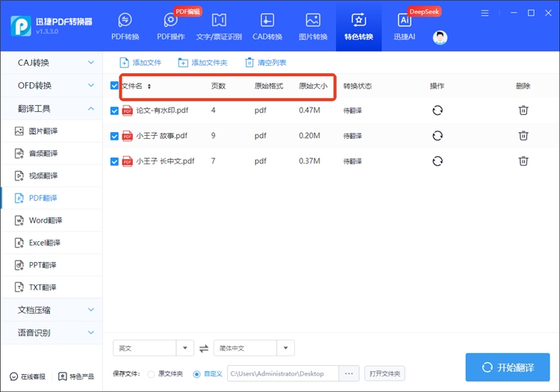
Task: Browse for folder with the ellipsis button
Action: (349, 373)
